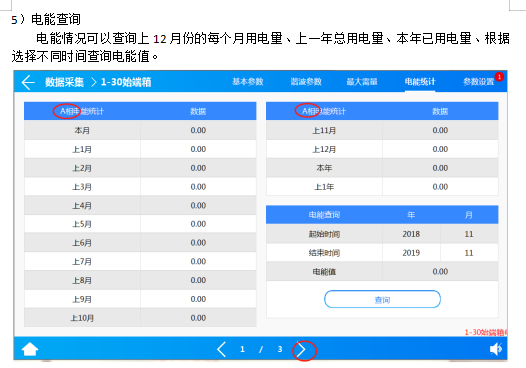Viewport: 526px width, 368px height.
Task: Go to previous page chevron
Action: tap(221, 349)
